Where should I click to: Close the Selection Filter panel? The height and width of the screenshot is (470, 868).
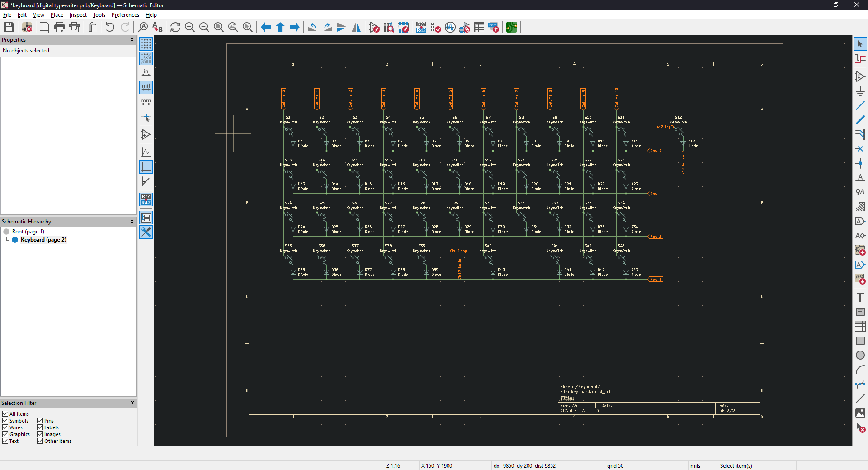point(132,403)
